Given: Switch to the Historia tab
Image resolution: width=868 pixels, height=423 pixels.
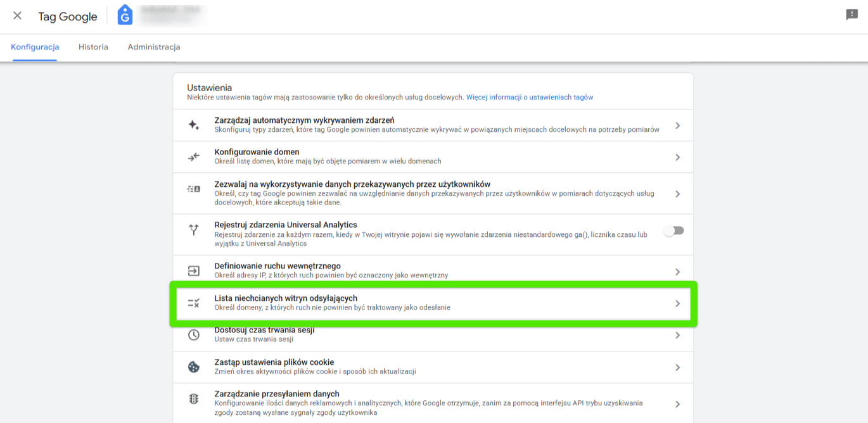Looking at the screenshot, I should click(x=93, y=47).
